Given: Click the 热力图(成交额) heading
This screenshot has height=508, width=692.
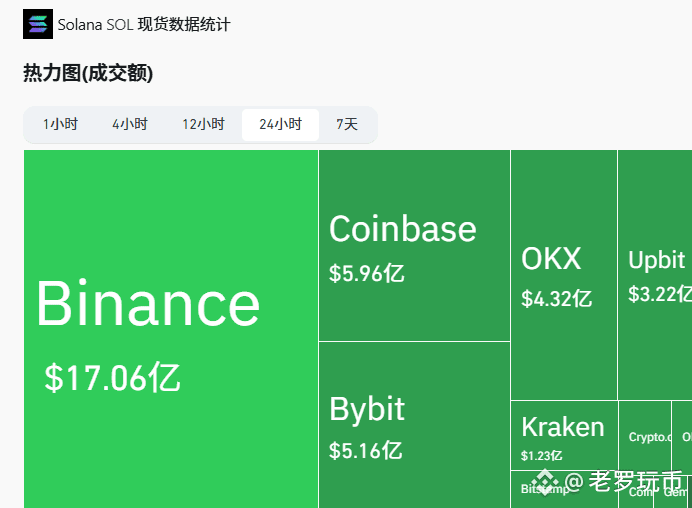Looking at the screenshot, I should [x=88, y=73].
